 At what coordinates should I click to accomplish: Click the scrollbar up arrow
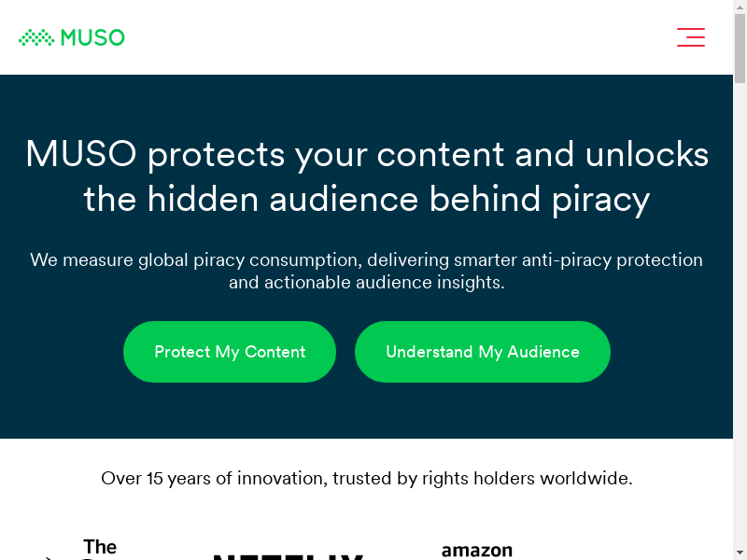tap(740, 7)
